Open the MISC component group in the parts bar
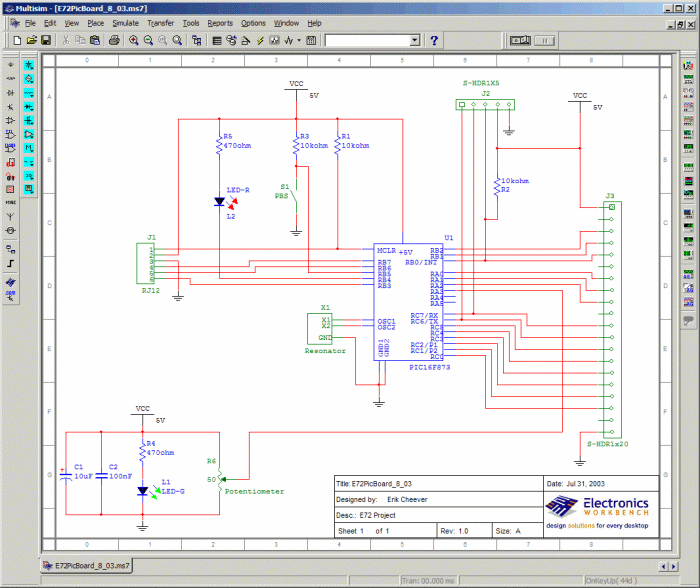 10,201
